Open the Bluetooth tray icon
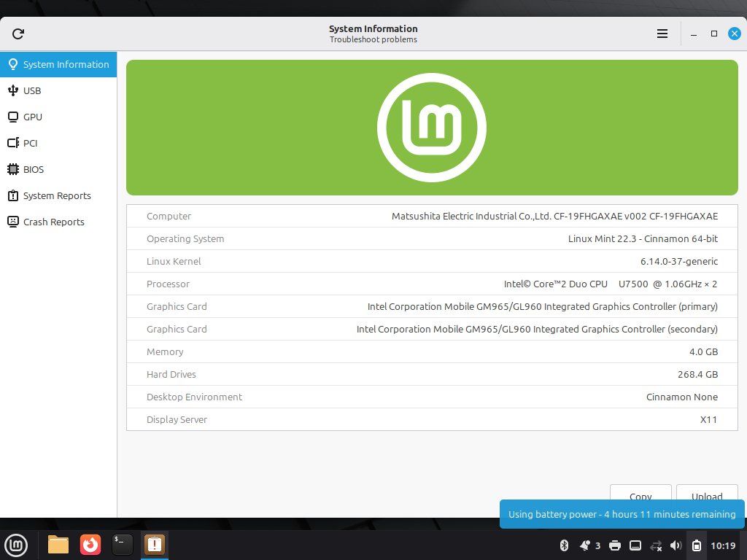This screenshot has width=747, height=560. point(564,545)
